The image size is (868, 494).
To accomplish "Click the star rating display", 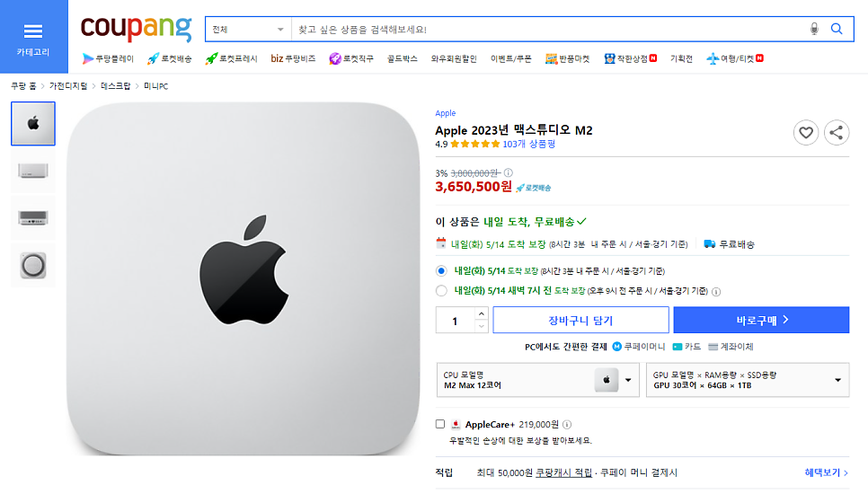I will (475, 145).
